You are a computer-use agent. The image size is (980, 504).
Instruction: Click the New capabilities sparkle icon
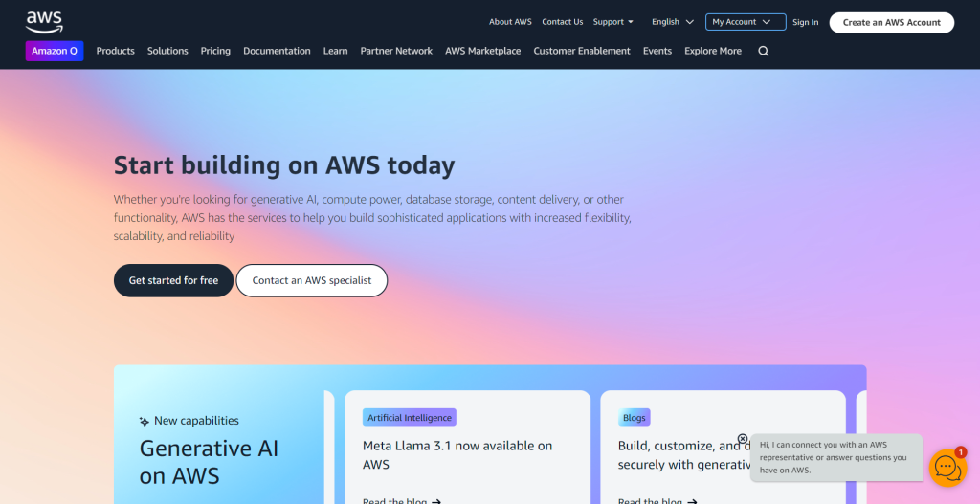[x=145, y=421]
